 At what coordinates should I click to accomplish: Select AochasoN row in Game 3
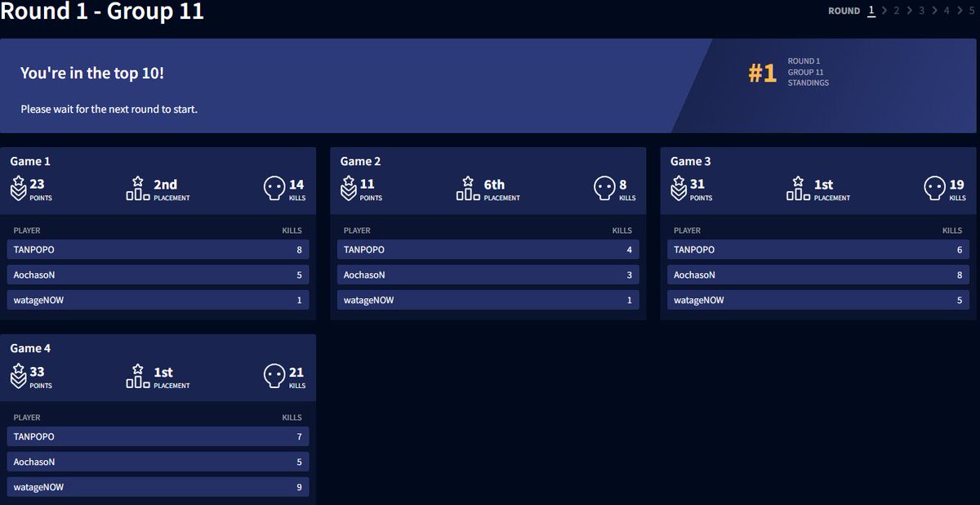[x=818, y=275]
